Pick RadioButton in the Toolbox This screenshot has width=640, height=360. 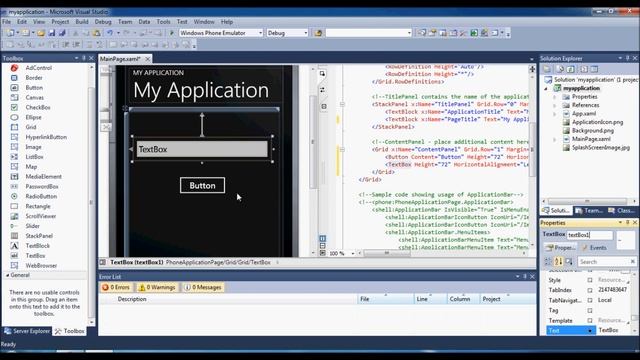41,196
